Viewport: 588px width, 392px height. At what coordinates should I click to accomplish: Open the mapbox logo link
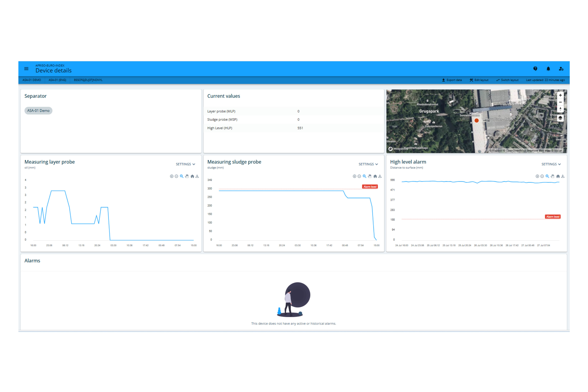398,149
